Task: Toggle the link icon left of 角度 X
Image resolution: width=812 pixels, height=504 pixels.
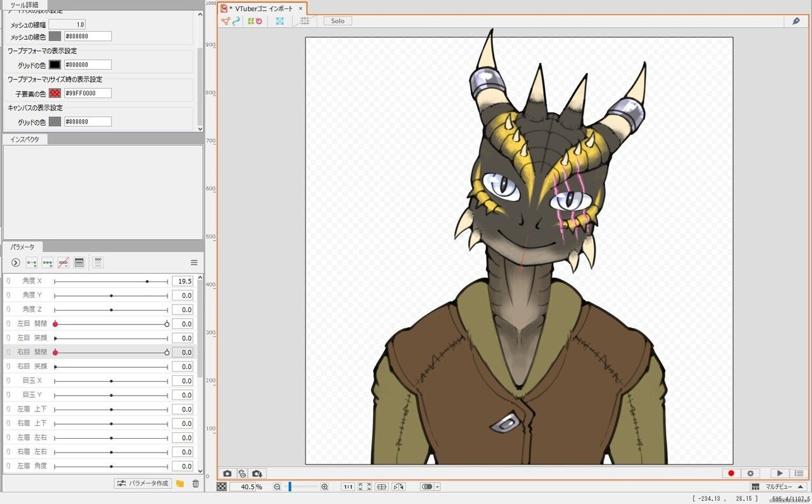Action: point(8,281)
